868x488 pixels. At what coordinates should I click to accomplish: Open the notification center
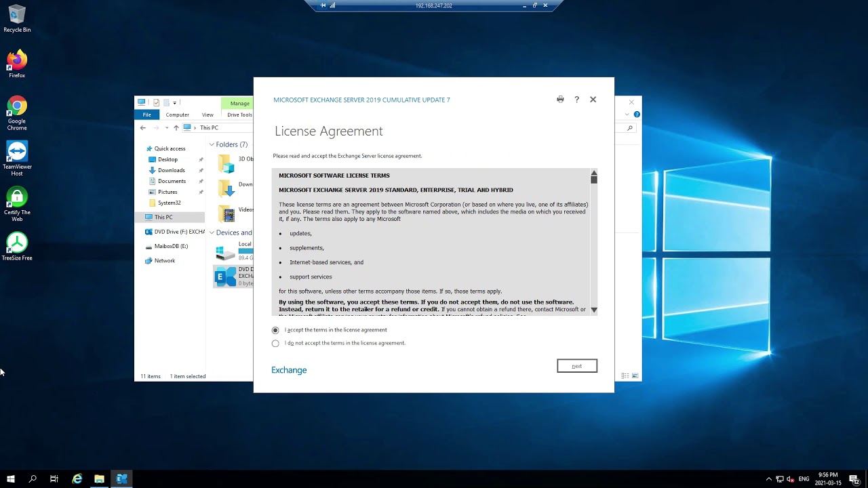854,479
